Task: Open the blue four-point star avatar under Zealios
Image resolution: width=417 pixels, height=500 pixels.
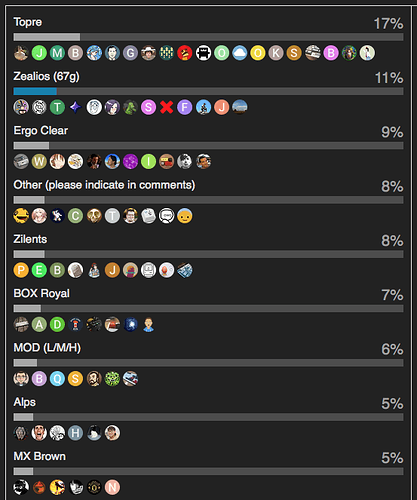Action: tap(76, 107)
